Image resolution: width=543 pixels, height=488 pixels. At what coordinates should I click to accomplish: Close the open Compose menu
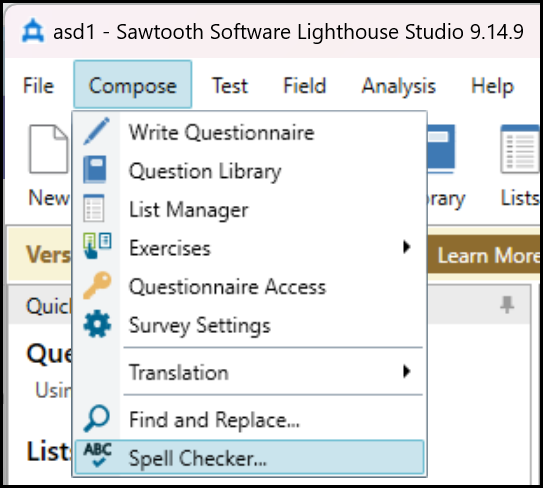click(x=133, y=84)
